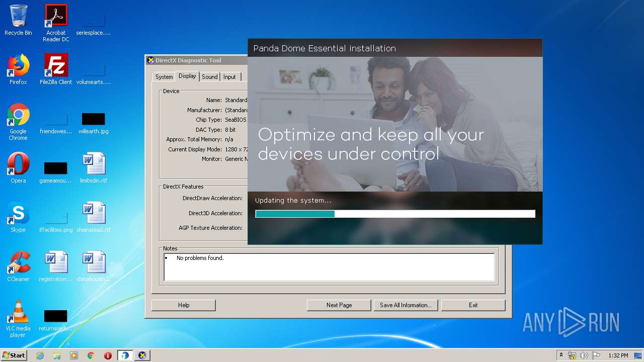Click the taskbar clock 1:32 PM
The height and width of the screenshot is (362, 644).
[x=618, y=355]
